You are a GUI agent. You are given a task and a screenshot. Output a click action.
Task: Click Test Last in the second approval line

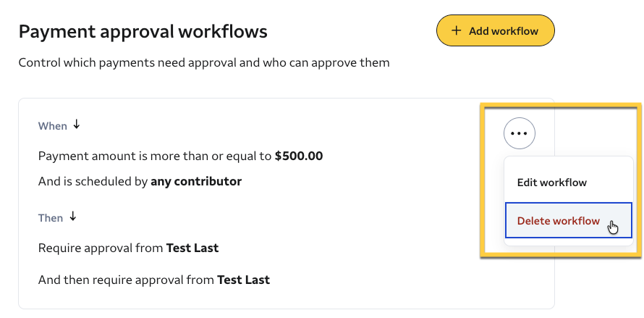[243, 279]
